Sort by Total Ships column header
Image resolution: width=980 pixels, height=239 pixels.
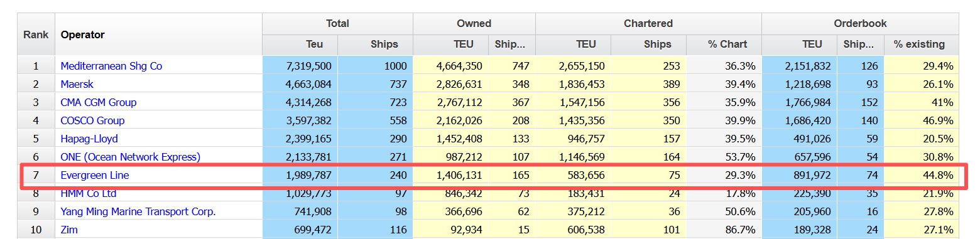375,44
